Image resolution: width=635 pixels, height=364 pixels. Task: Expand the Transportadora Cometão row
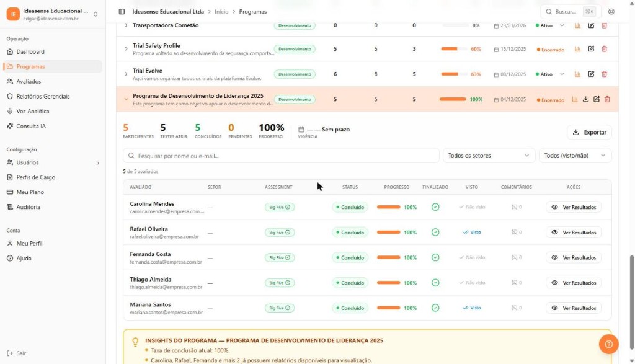126,25
